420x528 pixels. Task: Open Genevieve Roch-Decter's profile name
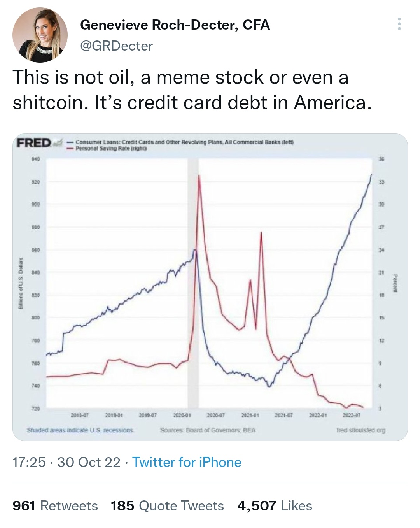(x=175, y=25)
